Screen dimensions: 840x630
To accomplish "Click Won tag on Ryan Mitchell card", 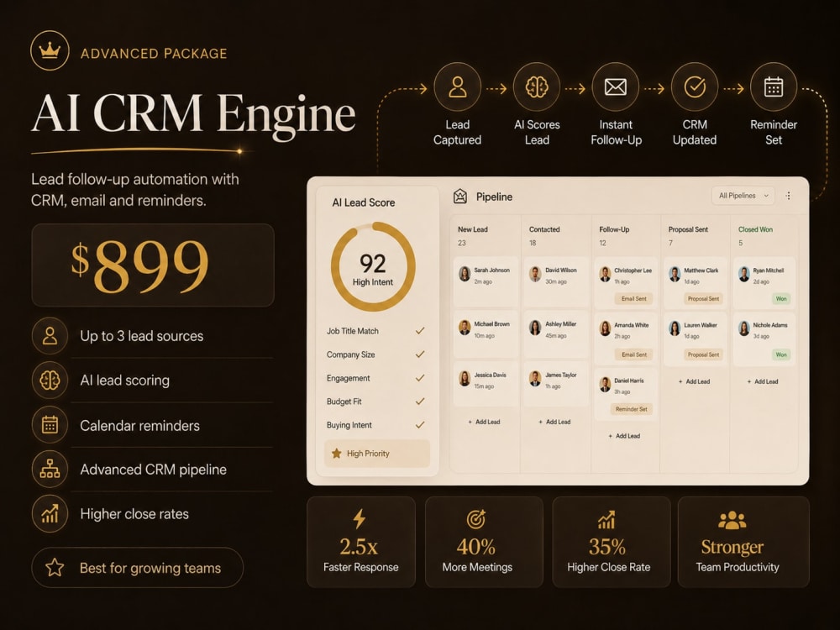I will pyautogui.click(x=781, y=299).
